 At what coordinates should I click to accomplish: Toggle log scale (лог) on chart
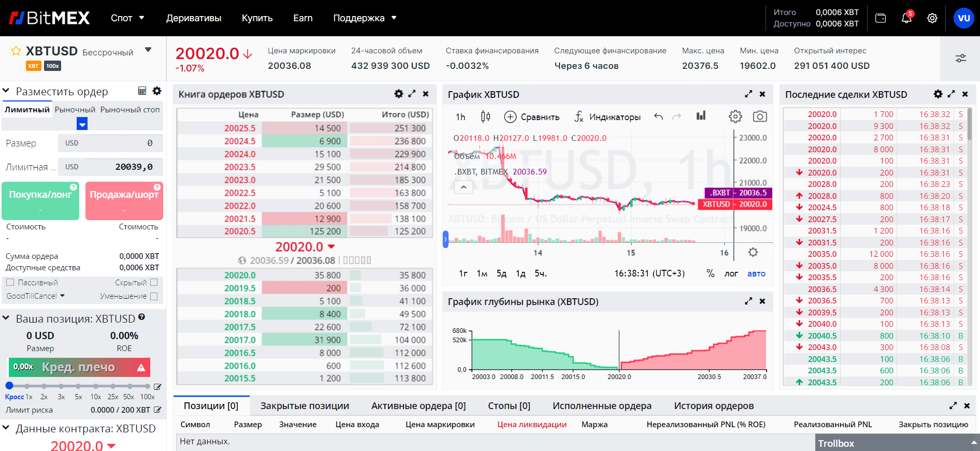[731, 273]
